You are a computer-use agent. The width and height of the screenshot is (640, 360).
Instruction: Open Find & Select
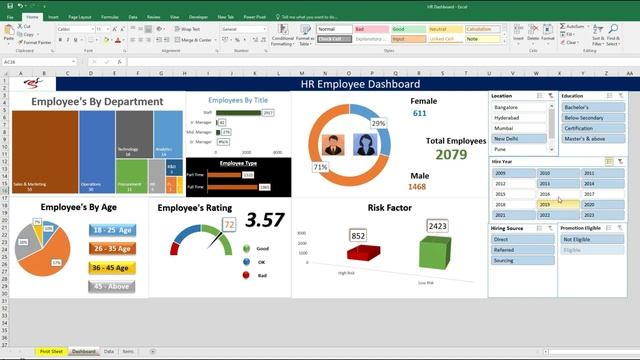coord(613,35)
